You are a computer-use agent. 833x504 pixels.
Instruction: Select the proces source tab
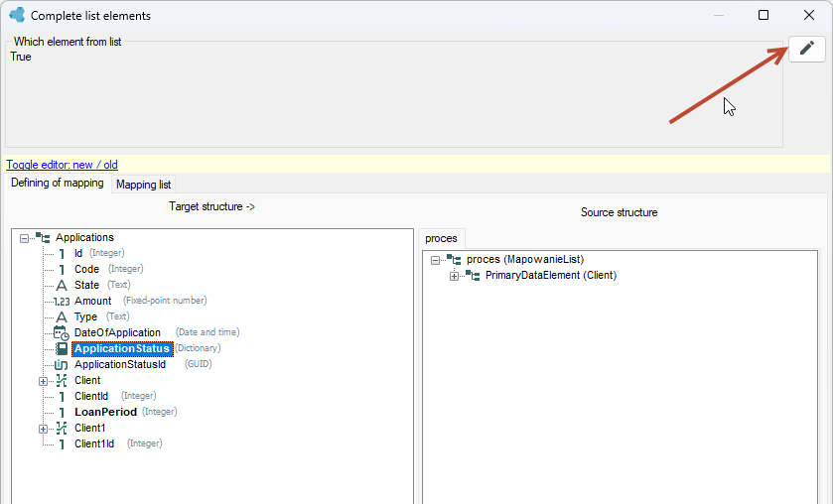point(441,238)
